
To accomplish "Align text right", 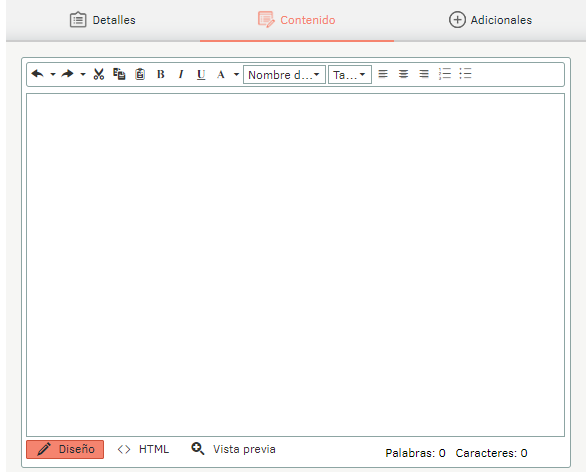I will click(424, 74).
